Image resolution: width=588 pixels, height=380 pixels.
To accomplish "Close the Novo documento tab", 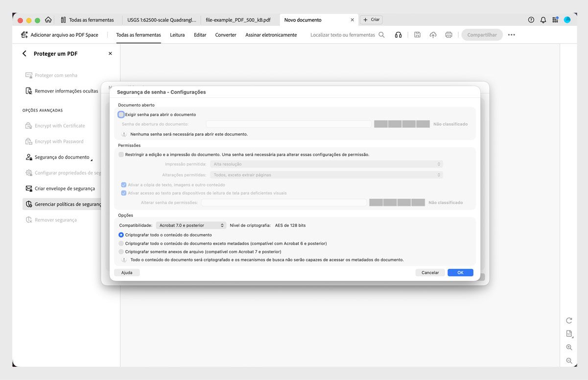I will tap(352, 20).
